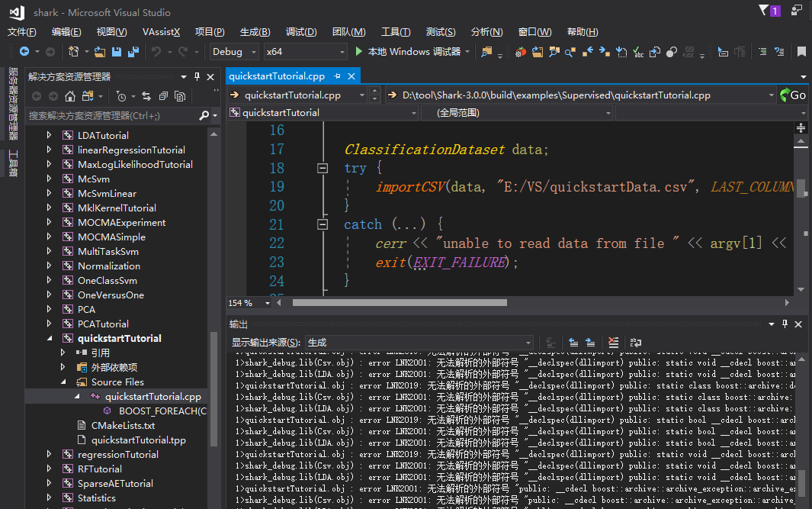Click the Undo icon in toolbar
The width and height of the screenshot is (812, 509).
(158, 53)
